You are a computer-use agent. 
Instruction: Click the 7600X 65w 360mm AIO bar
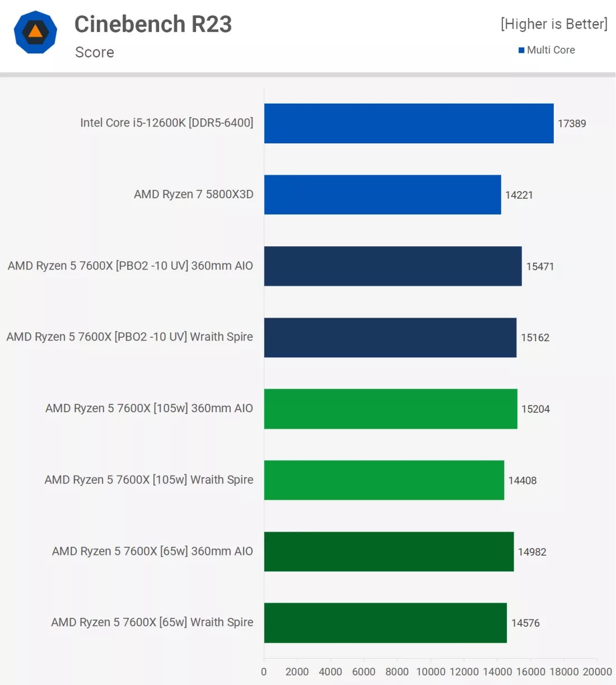(389, 551)
